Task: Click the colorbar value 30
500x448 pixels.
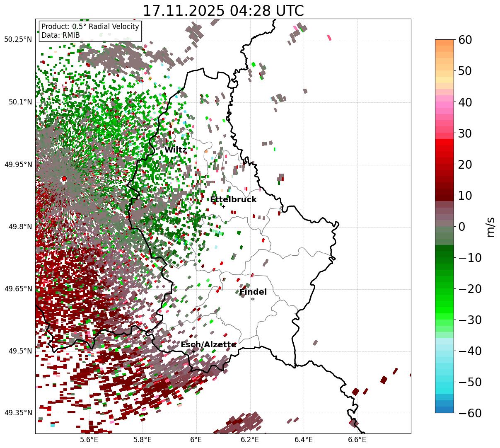Action: point(464,133)
